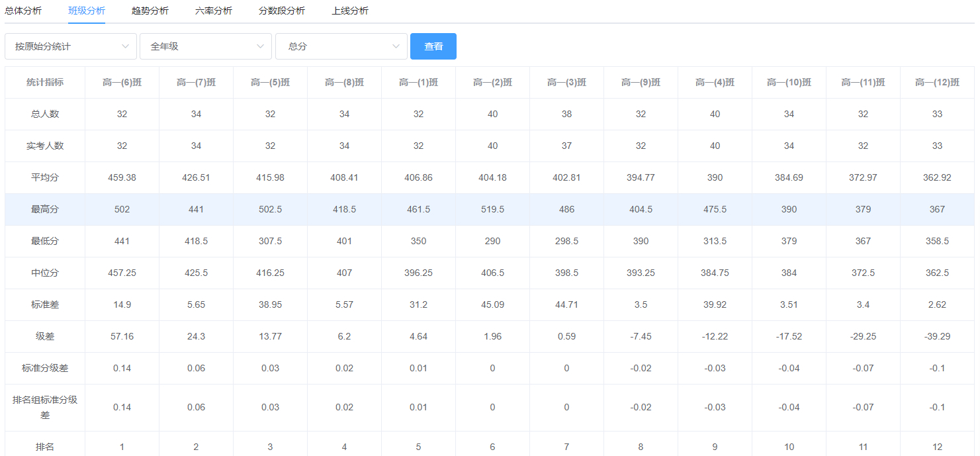Viewport: 980px width, 456px height.
Task: Click the 标准差 row label
Action: pyautogui.click(x=45, y=304)
